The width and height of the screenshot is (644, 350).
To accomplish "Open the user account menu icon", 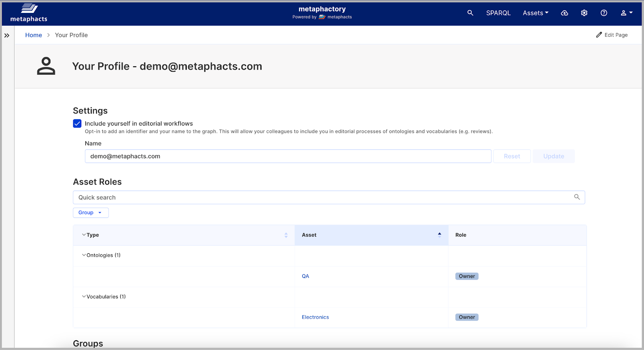I will pos(626,13).
